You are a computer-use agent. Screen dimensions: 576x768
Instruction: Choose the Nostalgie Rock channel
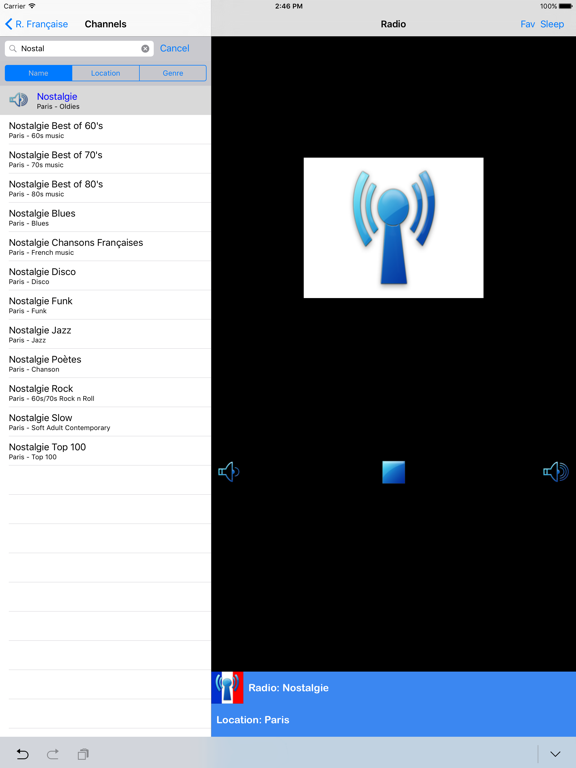pyautogui.click(x=105, y=392)
